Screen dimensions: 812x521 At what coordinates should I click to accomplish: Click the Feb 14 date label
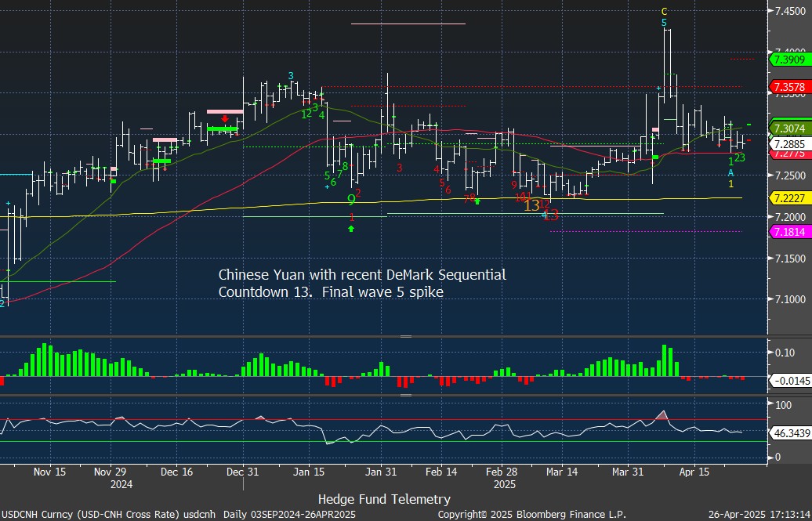(442, 472)
